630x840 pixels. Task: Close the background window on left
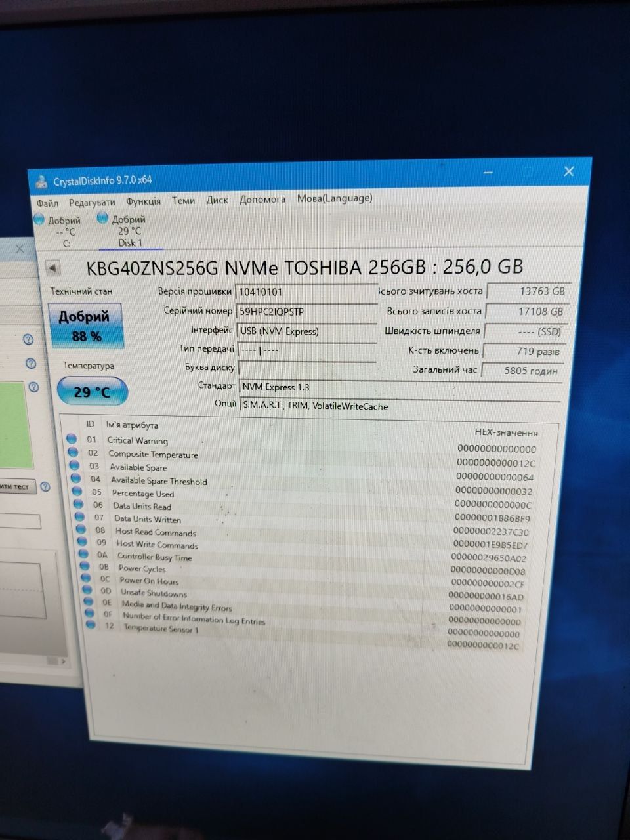[19, 249]
